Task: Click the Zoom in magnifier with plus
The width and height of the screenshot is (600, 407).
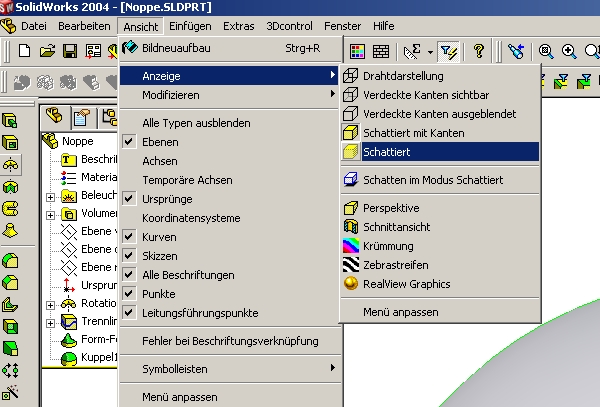Action: [x=569, y=51]
